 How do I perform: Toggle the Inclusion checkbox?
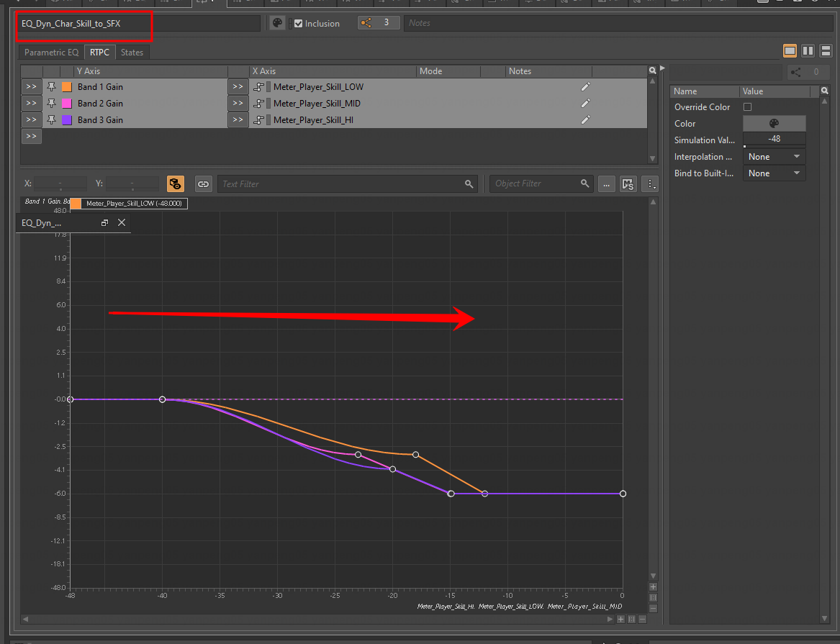[299, 24]
